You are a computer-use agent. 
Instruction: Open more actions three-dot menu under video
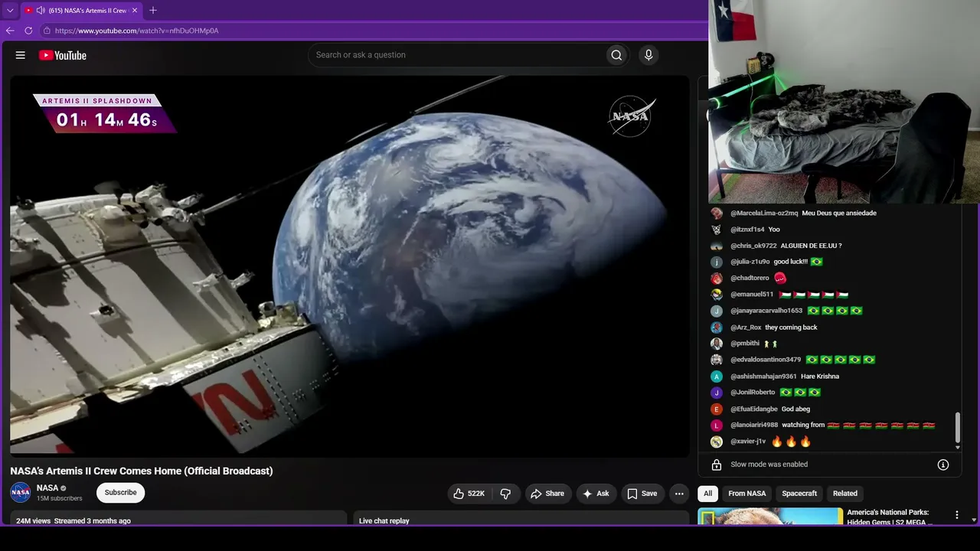click(x=679, y=494)
